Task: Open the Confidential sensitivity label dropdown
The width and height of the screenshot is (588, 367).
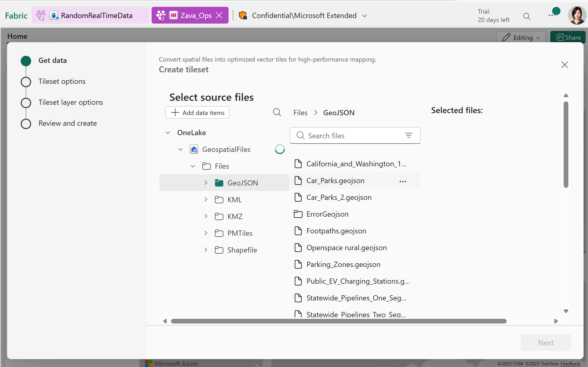Action: click(x=364, y=16)
